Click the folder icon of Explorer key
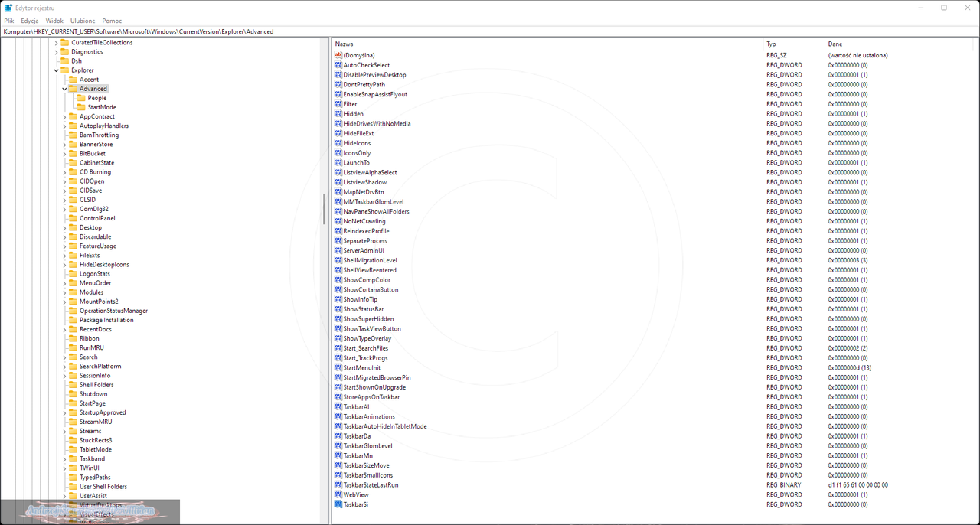 (65, 70)
